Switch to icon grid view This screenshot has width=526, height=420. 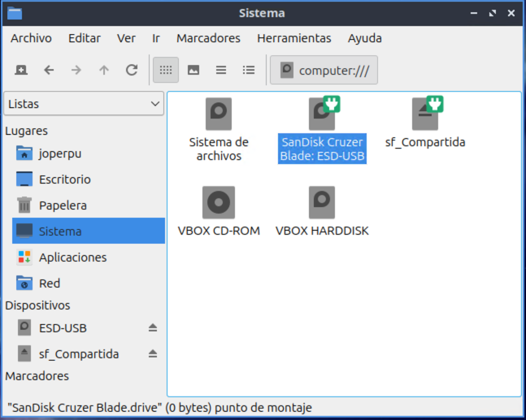166,70
